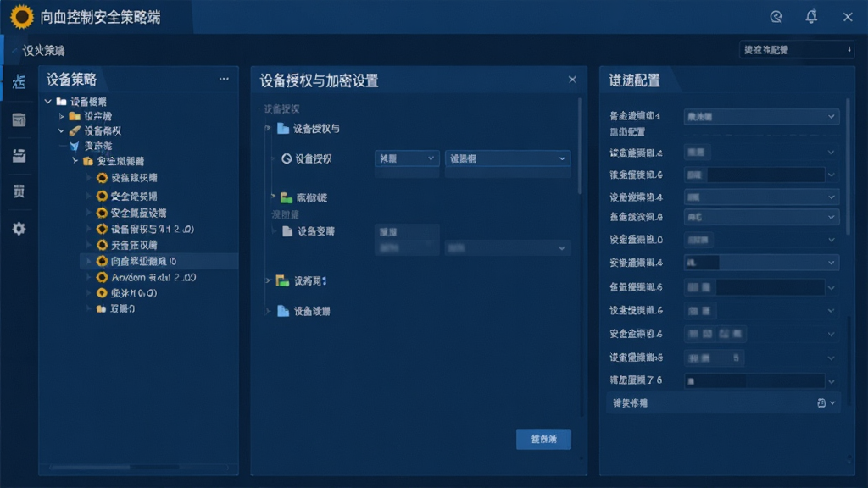
Task: Collapse the tree node with the paintbrush icon
Action: (61, 131)
